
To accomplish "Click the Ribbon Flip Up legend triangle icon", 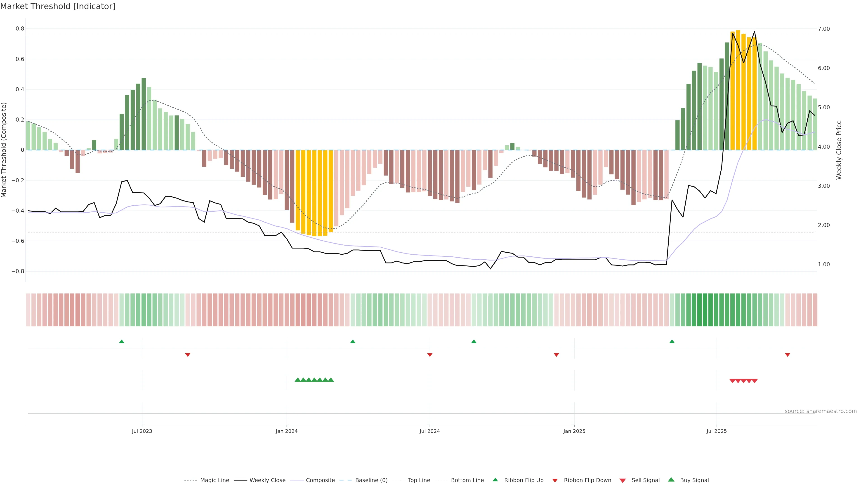I will pyautogui.click(x=495, y=480).
